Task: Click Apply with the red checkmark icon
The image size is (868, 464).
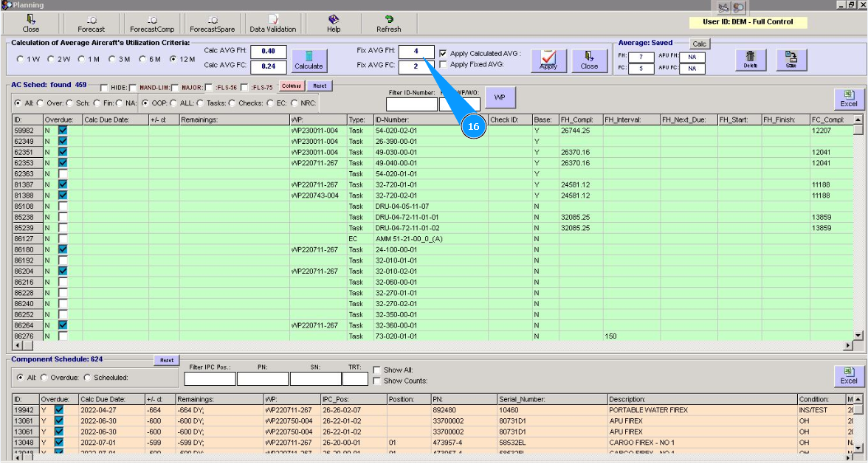Action: (x=548, y=60)
